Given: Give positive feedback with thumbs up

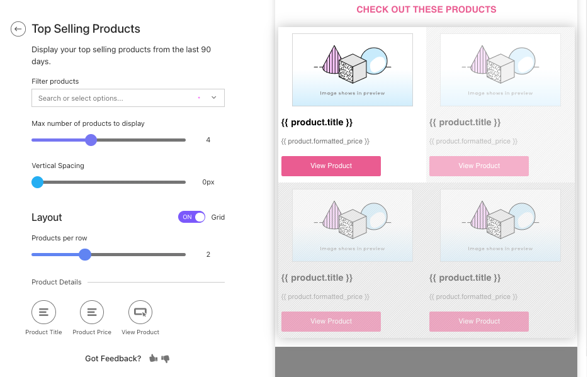Looking at the screenshot, I should coord(153,358).
